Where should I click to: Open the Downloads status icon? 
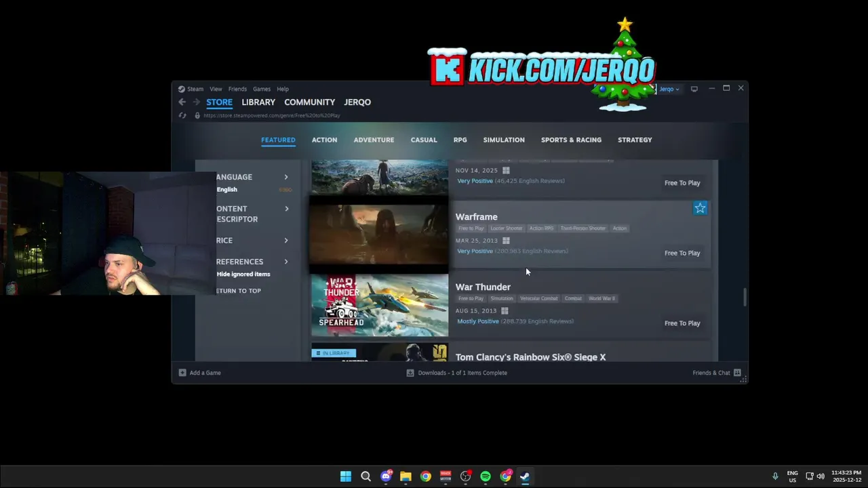410,373
